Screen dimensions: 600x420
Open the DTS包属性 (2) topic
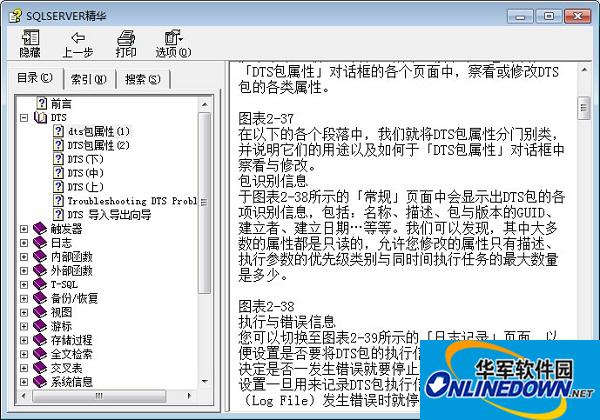pyautogui.click(x=99, y=145)
